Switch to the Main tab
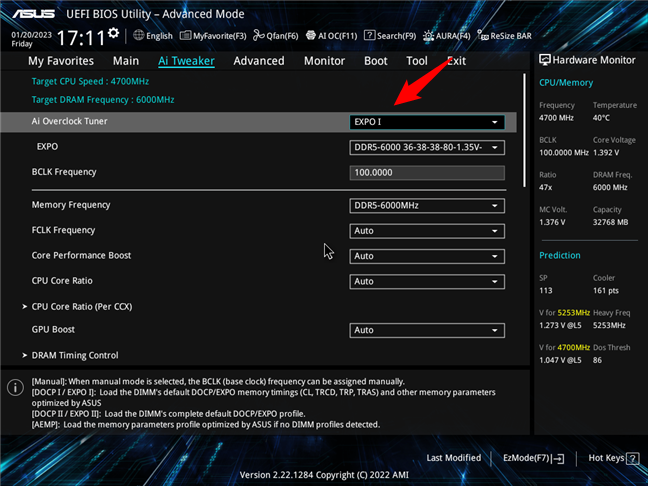Viewport: 648px width, 486px height. point(126,61)
